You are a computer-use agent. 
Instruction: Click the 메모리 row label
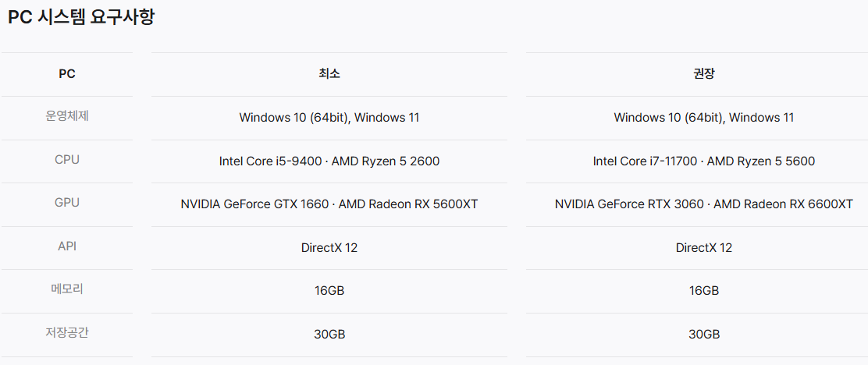tap(67, 289)
